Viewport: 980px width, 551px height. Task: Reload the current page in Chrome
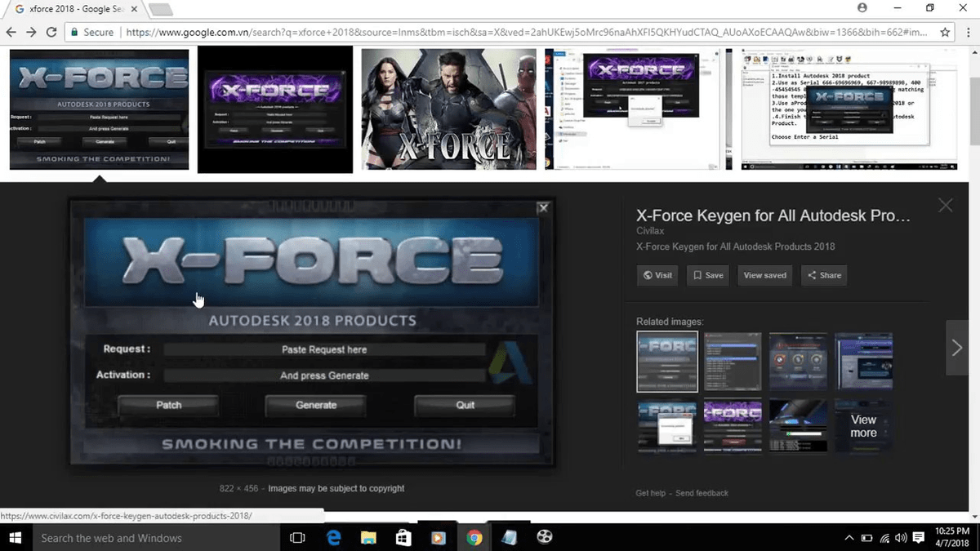point(51,32)
